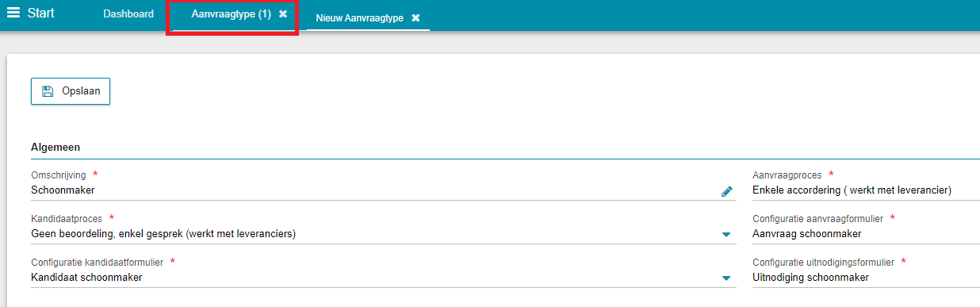The image size is (980, 307).
Task: Click the Opslaan button
Action: [x=71, y=91]
